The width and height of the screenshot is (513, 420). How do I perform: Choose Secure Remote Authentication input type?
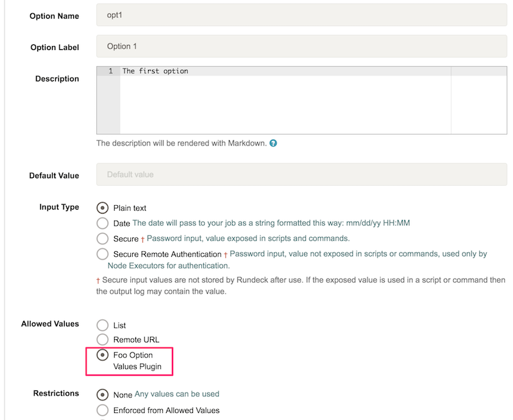pyautogui.click(x=103, y=254)
